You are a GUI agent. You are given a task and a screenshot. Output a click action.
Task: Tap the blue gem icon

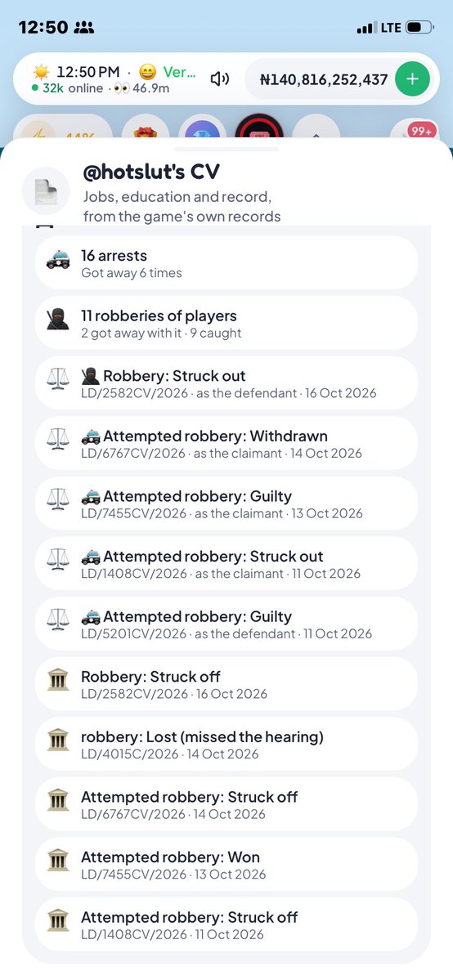202,130
